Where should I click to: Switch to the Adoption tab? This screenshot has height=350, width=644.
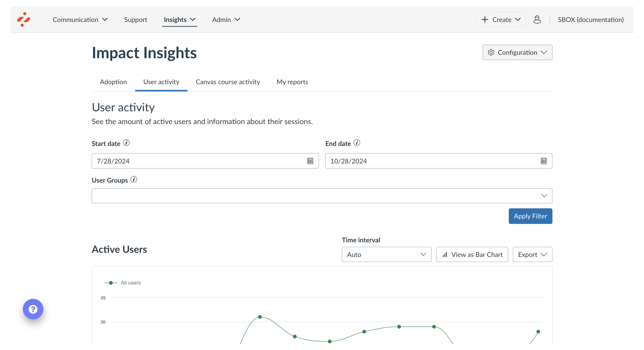[113, 82]
